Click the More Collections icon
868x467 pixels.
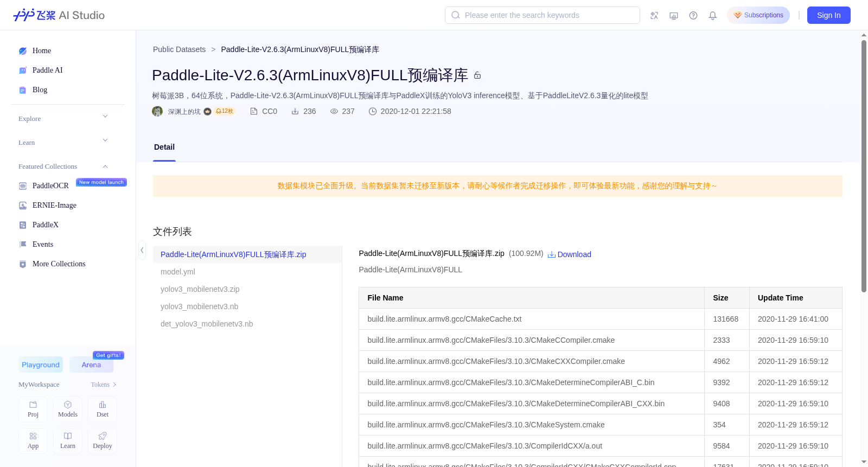point(23,264)
